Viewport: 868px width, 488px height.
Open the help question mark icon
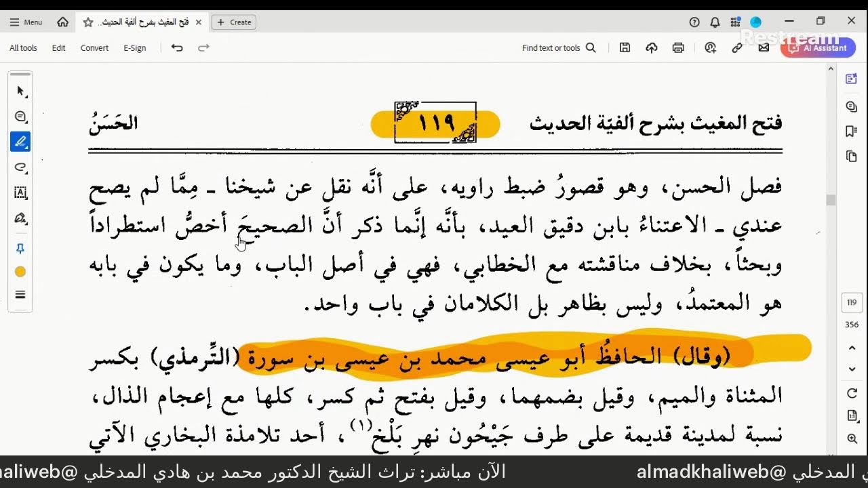click(x=694, y=22)
